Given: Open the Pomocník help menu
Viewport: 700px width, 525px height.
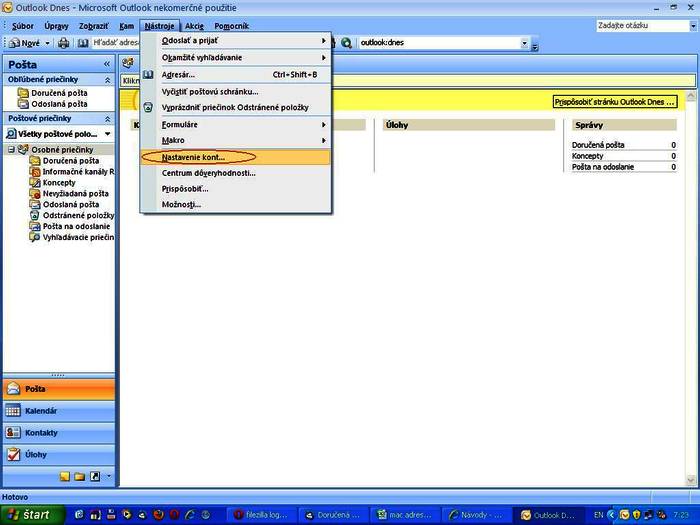Looking at the screenshot, I should (x=231, y=26).
